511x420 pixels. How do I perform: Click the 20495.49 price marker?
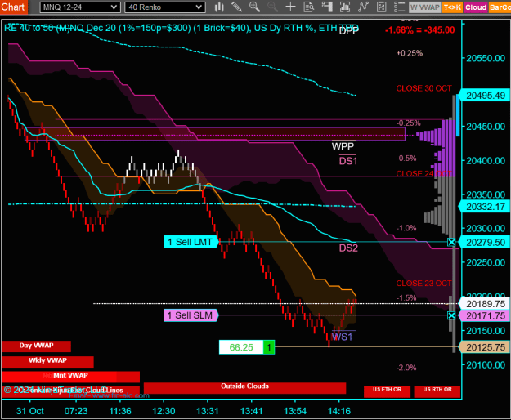point(485,96)
